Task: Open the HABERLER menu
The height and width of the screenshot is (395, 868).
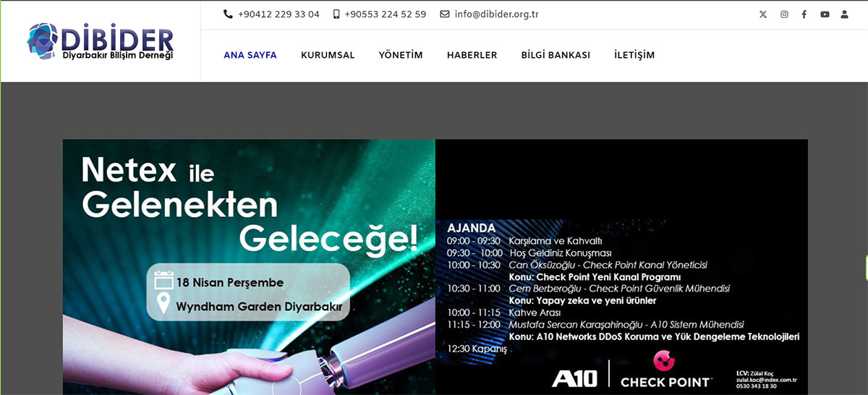Action: click(472, 55)
